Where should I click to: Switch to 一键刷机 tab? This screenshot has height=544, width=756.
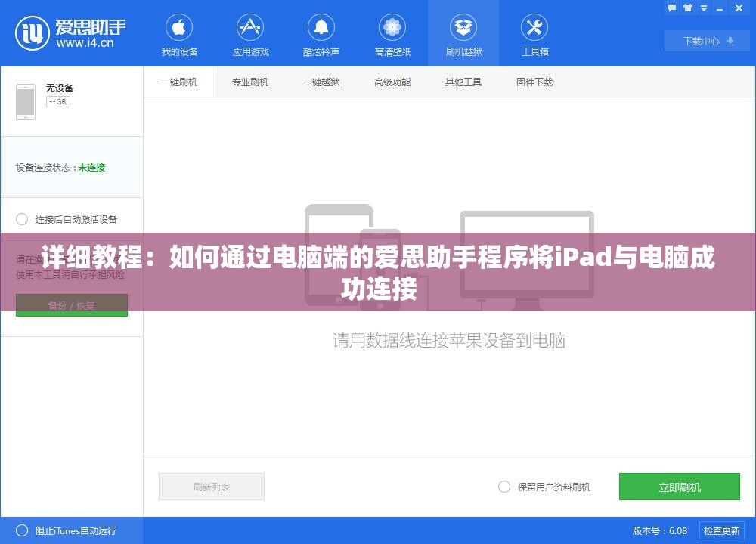pos(179,82)
